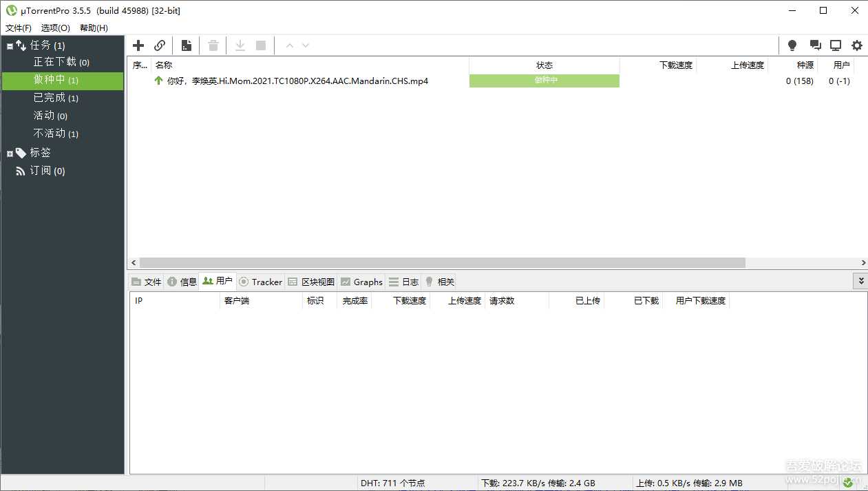Sort torrents by 下载速度 column
Image resolution: width=868 pixels, height=491 pixels.
[675, 65]
